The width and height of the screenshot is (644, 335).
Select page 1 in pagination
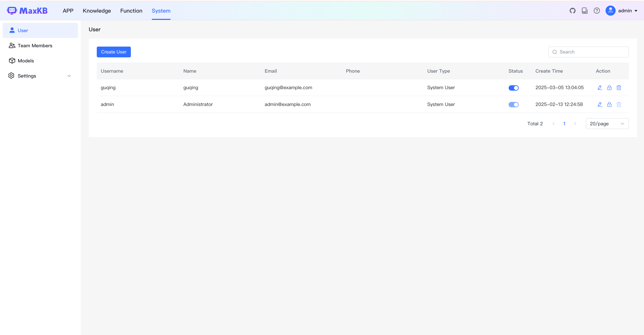[x=564, y=124]
